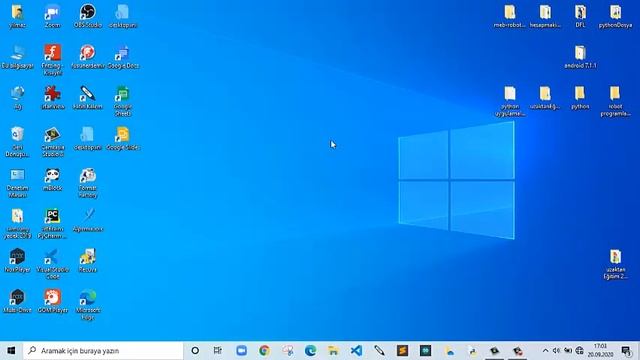Open the volume control in the tray

[556, 351]
